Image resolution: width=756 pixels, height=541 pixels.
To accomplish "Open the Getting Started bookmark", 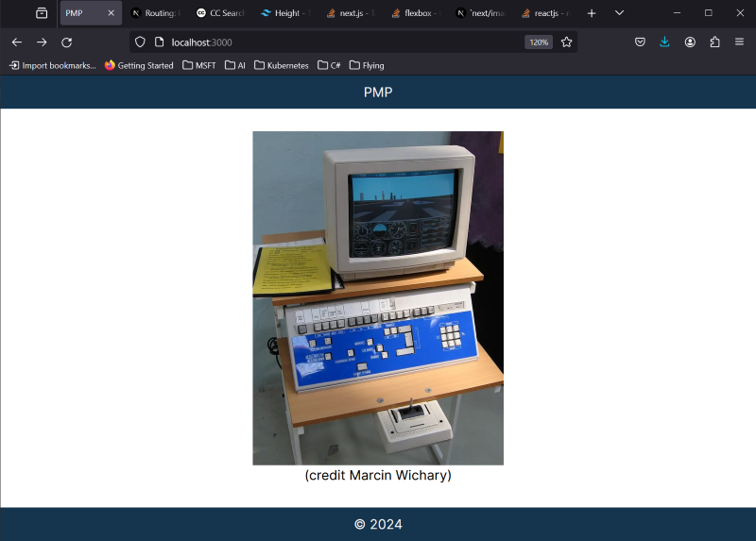I will [x=139, y=65].
